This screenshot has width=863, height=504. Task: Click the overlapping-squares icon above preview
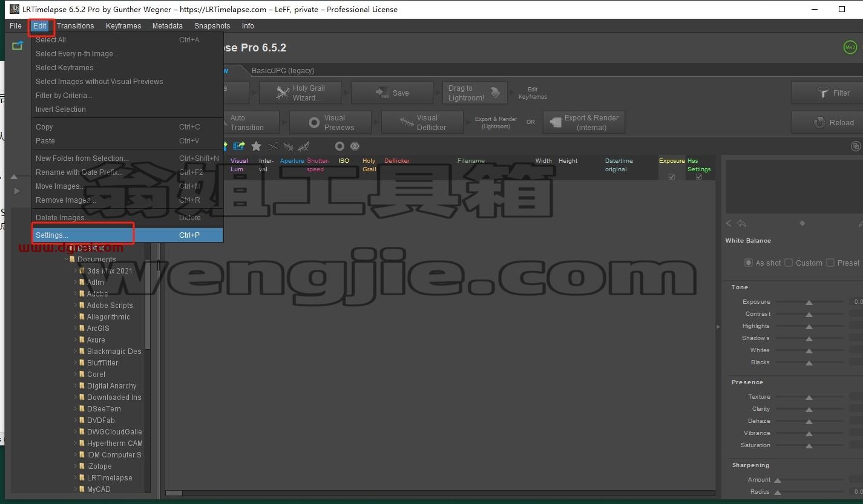(855, 146)
